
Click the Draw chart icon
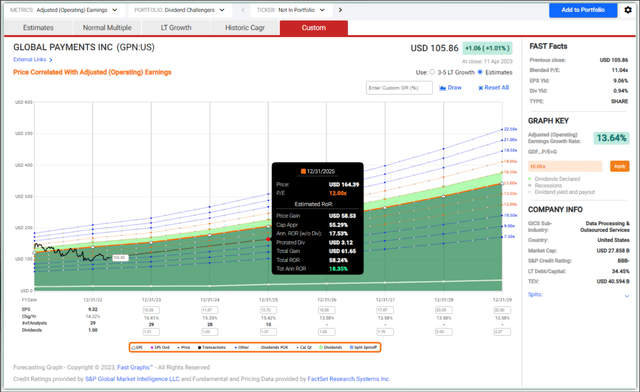coord(442,88)
